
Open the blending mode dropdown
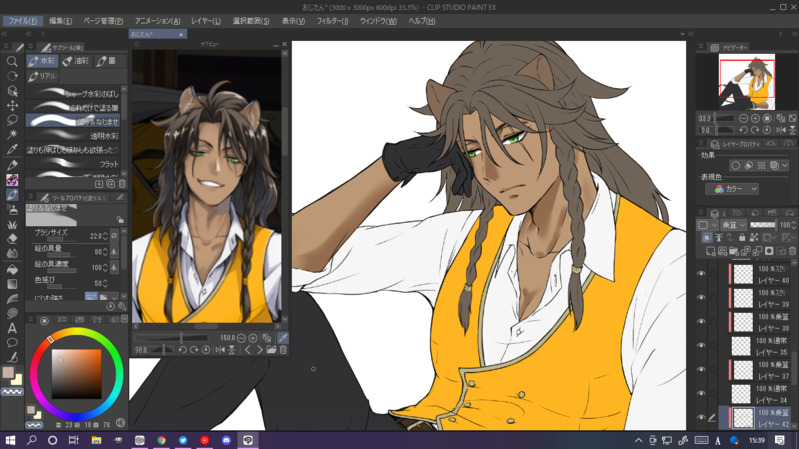734,225
